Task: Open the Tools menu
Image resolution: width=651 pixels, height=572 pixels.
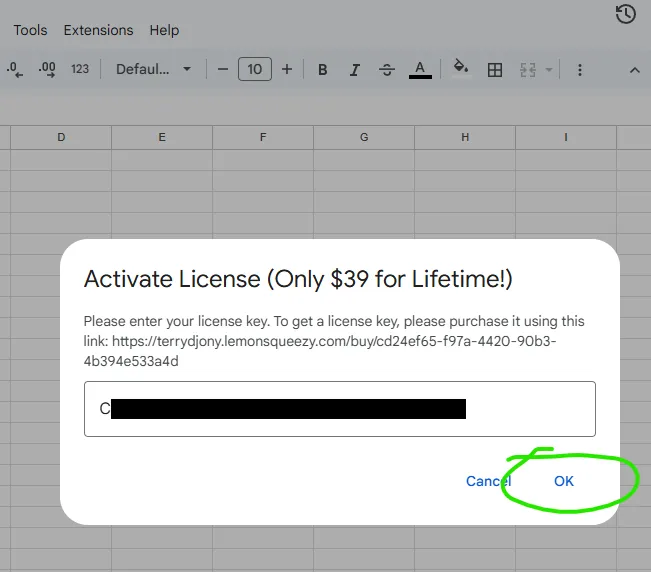Action: coord(30,30)
